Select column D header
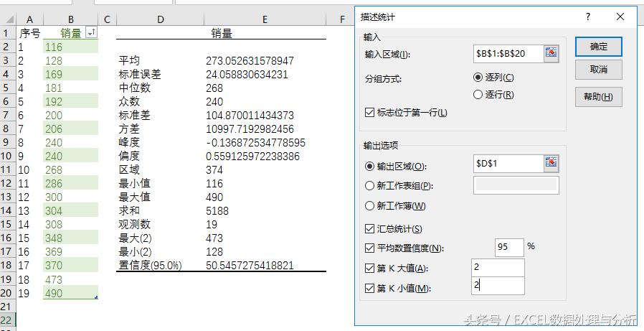644x331 pixels. 160,19
